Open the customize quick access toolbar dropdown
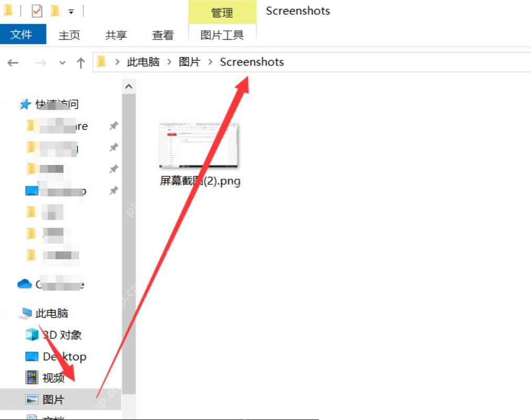This screenshot has height=420, width=531. tap(71, 12)
